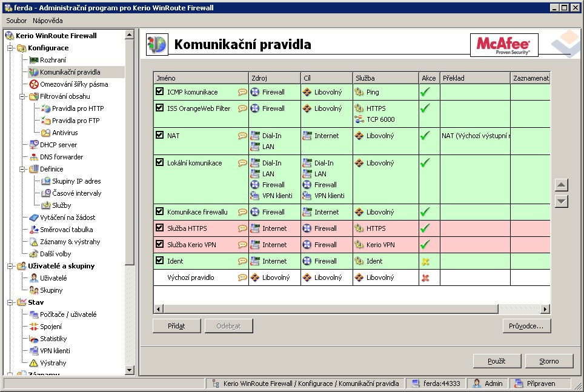Select the Skupiny group icon
Viewport: 584px width, 392px height.
[34, 290]
